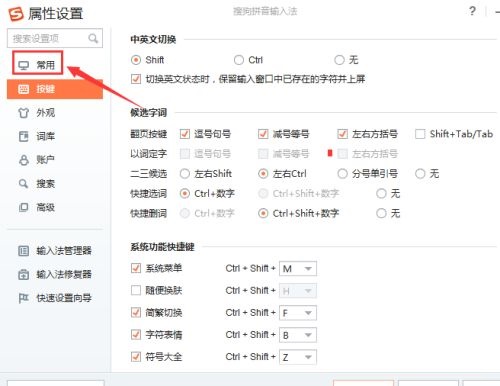The image size is (500, 386).
Task: Open the 系统菜单 key dropdown showing M
Action: point(298,269)
